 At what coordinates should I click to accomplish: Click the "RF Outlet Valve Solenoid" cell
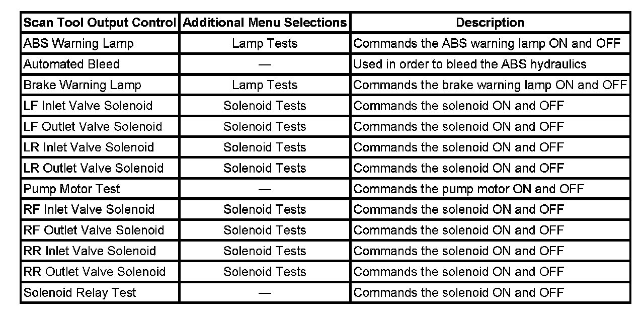point(94,230)
